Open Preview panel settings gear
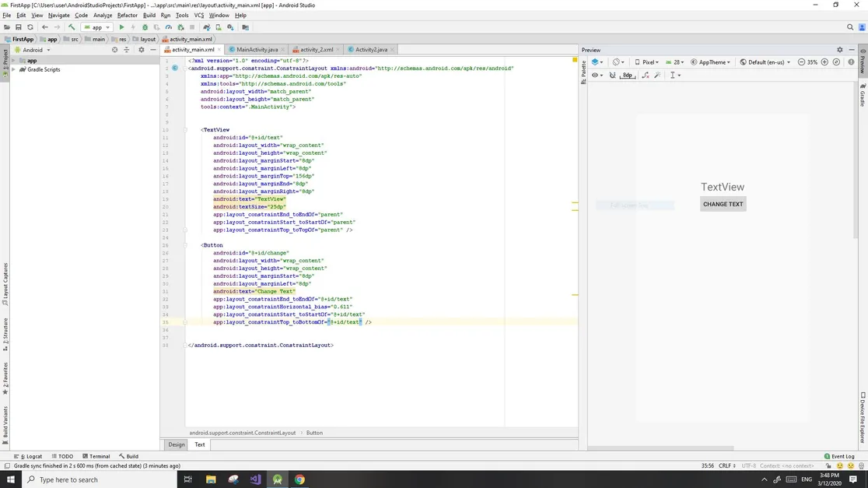This screenshot has width=868, height=488. click(840, 50)
